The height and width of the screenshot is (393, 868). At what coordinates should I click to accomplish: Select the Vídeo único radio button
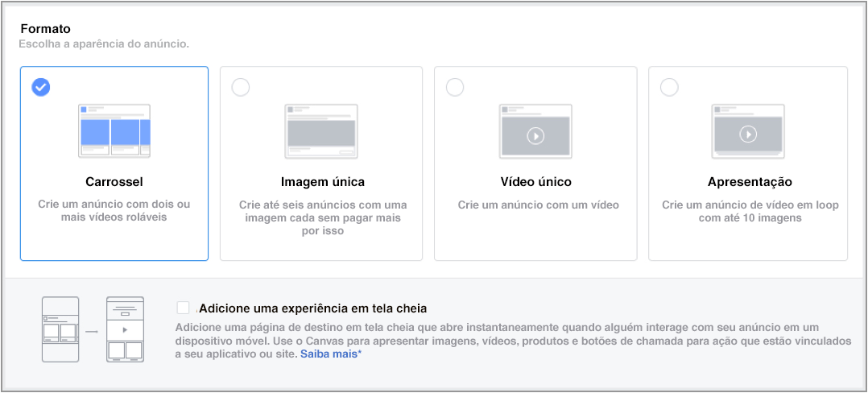click(x=454, y=87)
